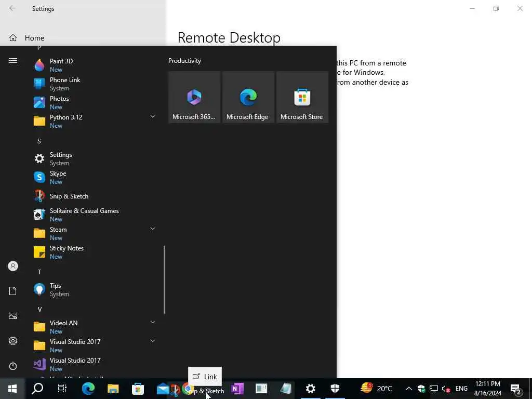Open the clock showing 12:11 PM
The height and width of the screenshot is (399, 532).
coord(487,389)
